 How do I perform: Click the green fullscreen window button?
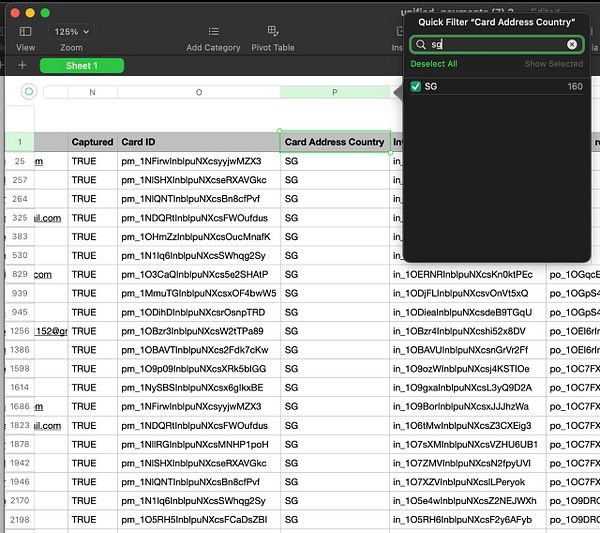click(x=46, y=12)
